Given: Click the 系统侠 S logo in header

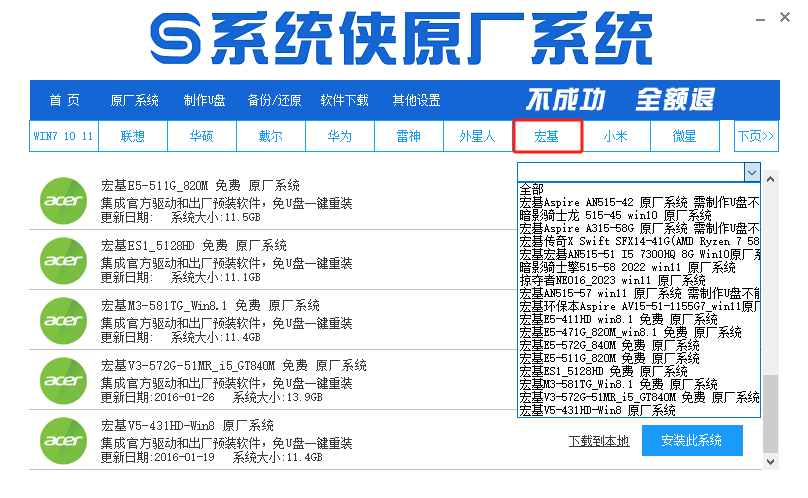Looking at the screenshot, I should coord(175,39).
